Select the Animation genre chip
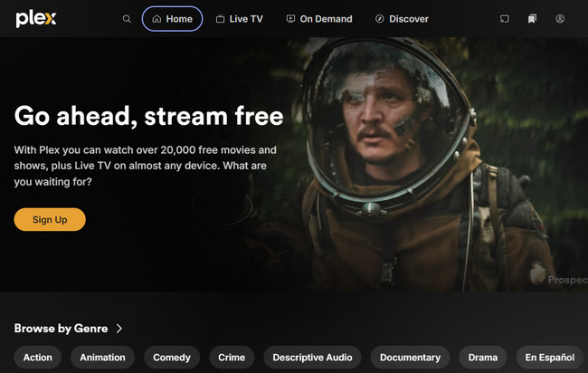588x373 pixels. click(x=103, y=358)
